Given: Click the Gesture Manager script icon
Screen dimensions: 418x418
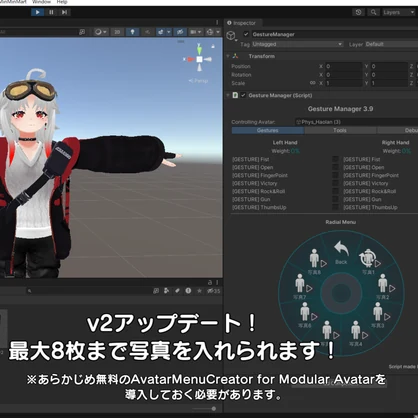Looking at the screenshot, I should 235,95.
